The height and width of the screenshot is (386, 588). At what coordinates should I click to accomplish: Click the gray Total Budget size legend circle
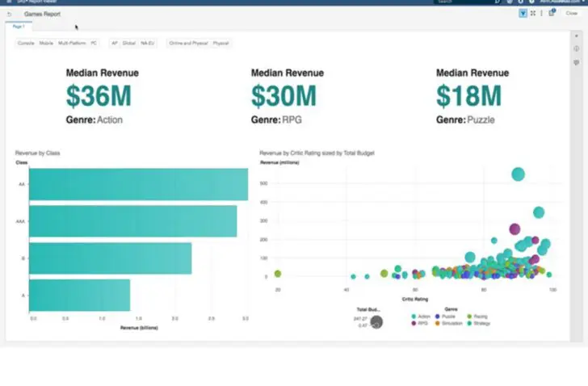click(376, 322)
